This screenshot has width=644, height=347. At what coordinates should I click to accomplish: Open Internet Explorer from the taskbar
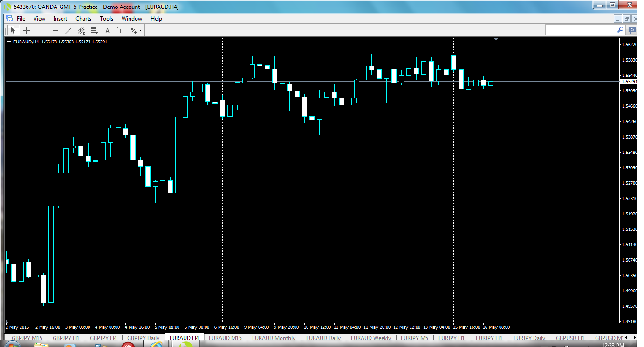156,344
